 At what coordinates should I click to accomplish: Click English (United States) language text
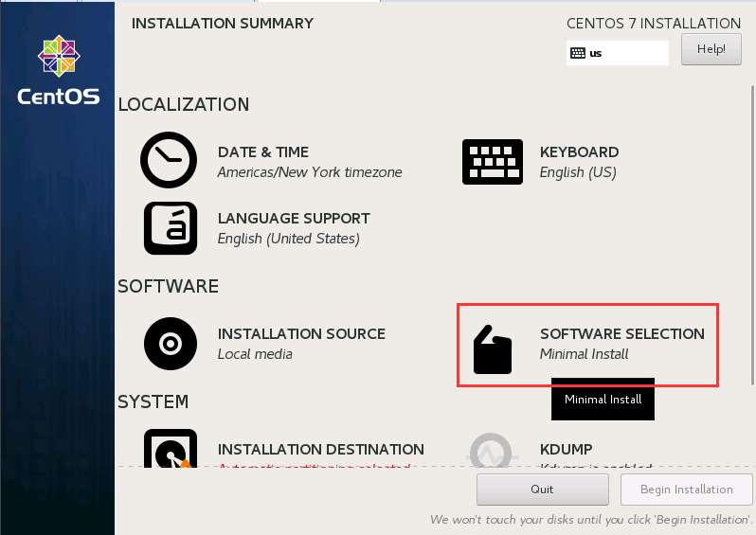[288, 239]
